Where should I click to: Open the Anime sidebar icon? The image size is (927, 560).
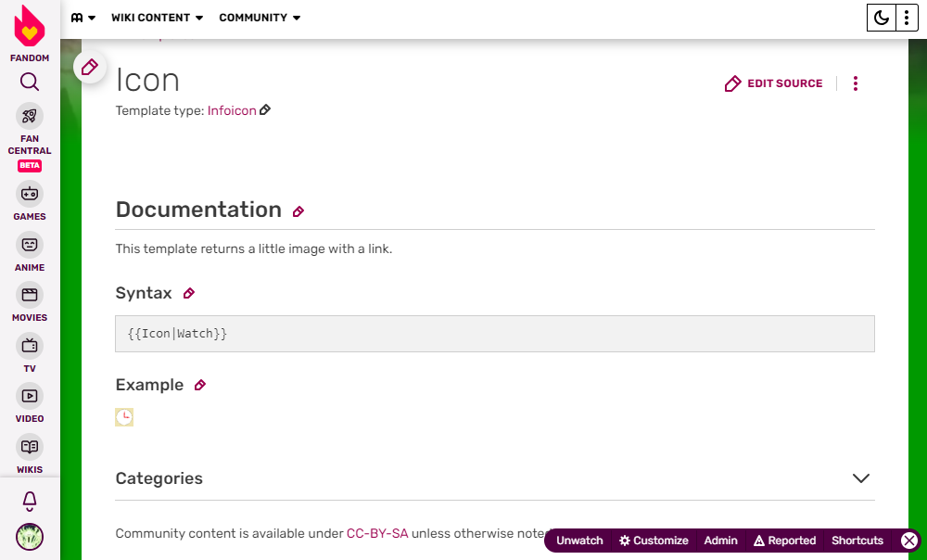click(30, 245)
